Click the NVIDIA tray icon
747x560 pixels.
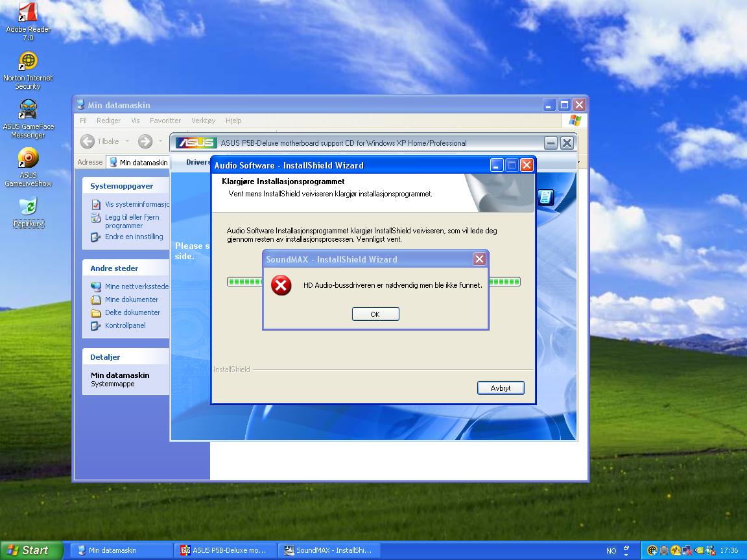699,550
